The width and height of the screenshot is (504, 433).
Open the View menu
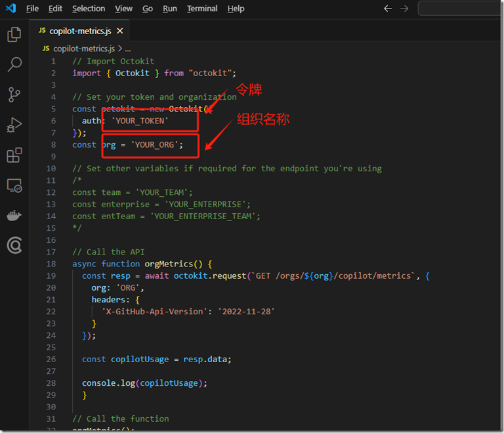(124, 9)
